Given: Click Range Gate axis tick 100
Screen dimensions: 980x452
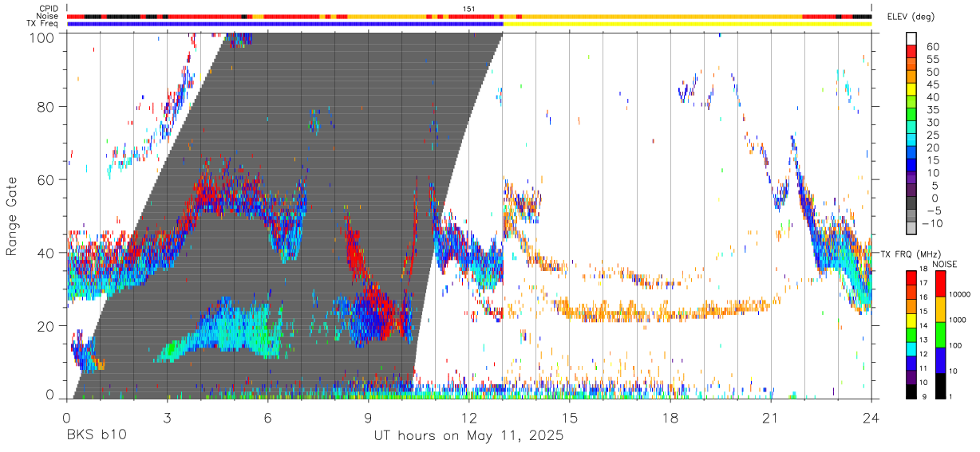Looking at the screenshot, I should [x=41, y=37].
